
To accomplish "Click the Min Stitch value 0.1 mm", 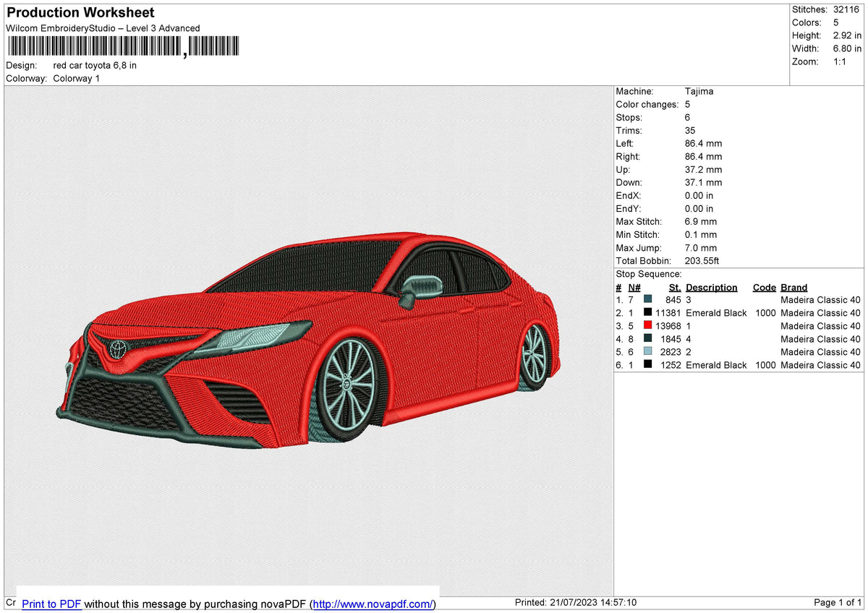I will pyautogui.click(x=701, y=235).
